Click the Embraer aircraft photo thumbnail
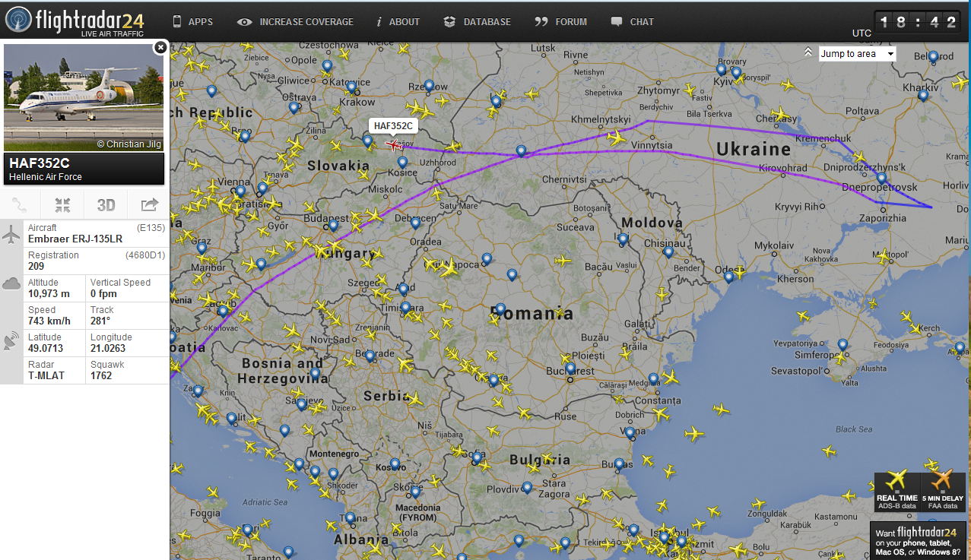The height and width of the screenshot is (560, 971). click(84, 97)
